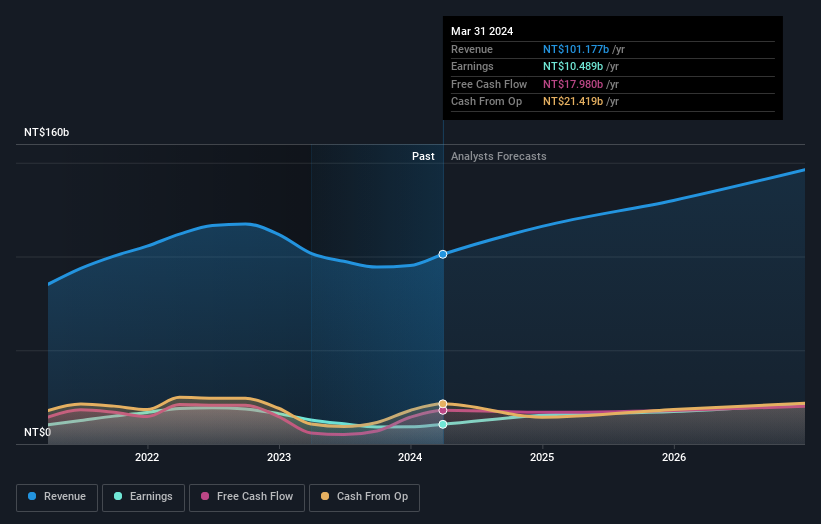Click the Analysts Forecasts label
Image resolution: width=821 pixels, height=524 pixels.
pos(498,156)
